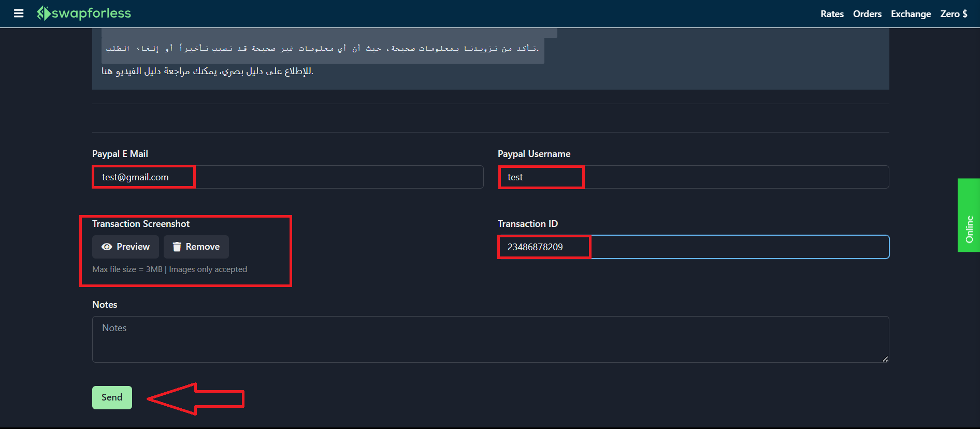Screen dimensions: 980x429
Task: Go to the Orders page
Action: click(867, 14)
